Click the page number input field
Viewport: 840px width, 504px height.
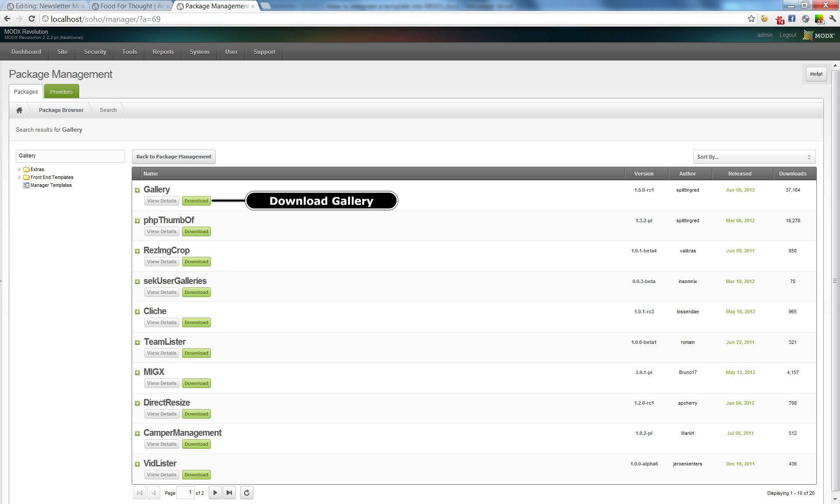coord(185,493)
